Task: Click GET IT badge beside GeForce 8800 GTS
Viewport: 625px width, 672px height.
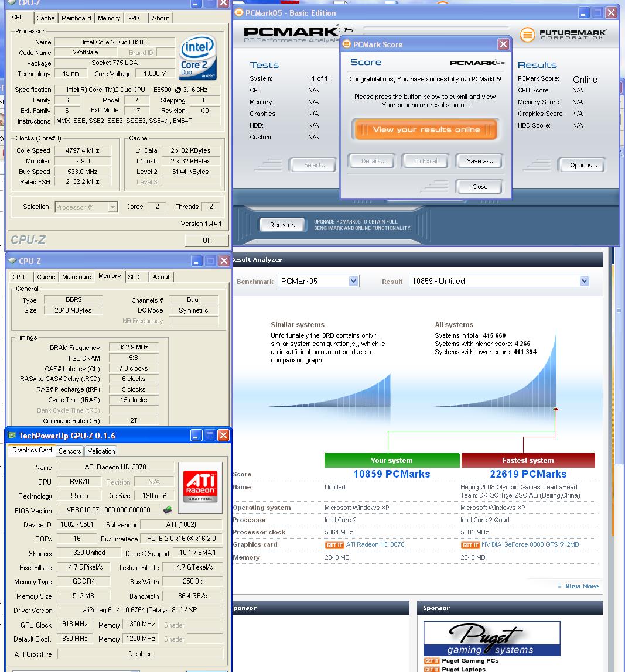Action: (x=470, y=545)
